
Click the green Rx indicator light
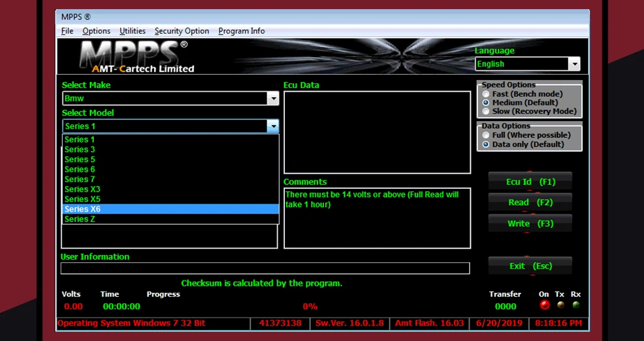(x=576, y=305)
